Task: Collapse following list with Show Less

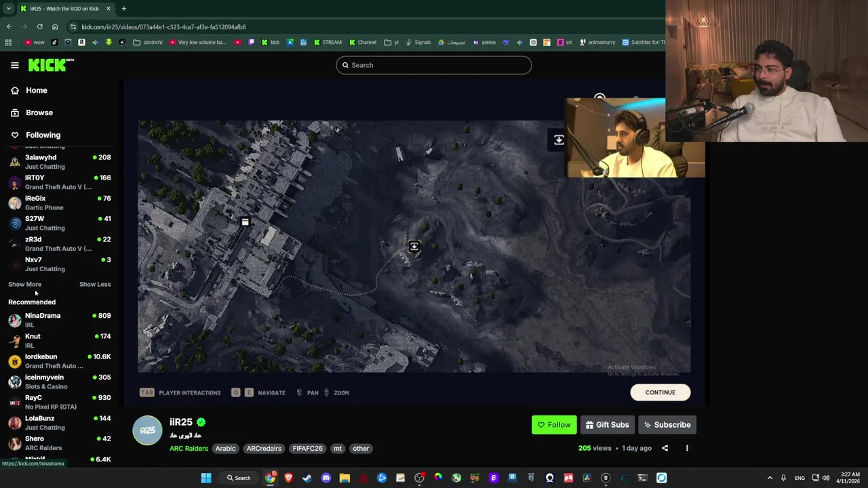Action: (95, 284)
